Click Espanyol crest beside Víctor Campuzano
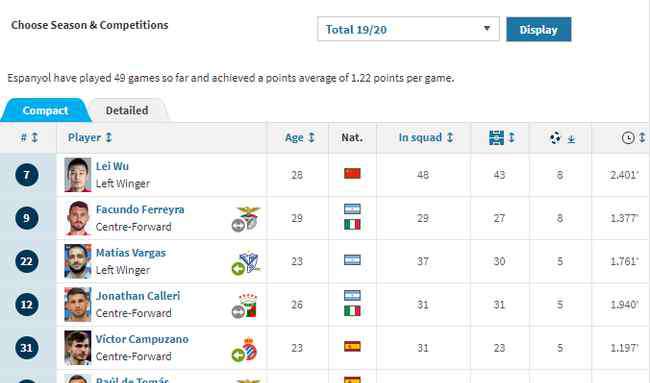Screen dimensions: 650x383 (245, 349)
